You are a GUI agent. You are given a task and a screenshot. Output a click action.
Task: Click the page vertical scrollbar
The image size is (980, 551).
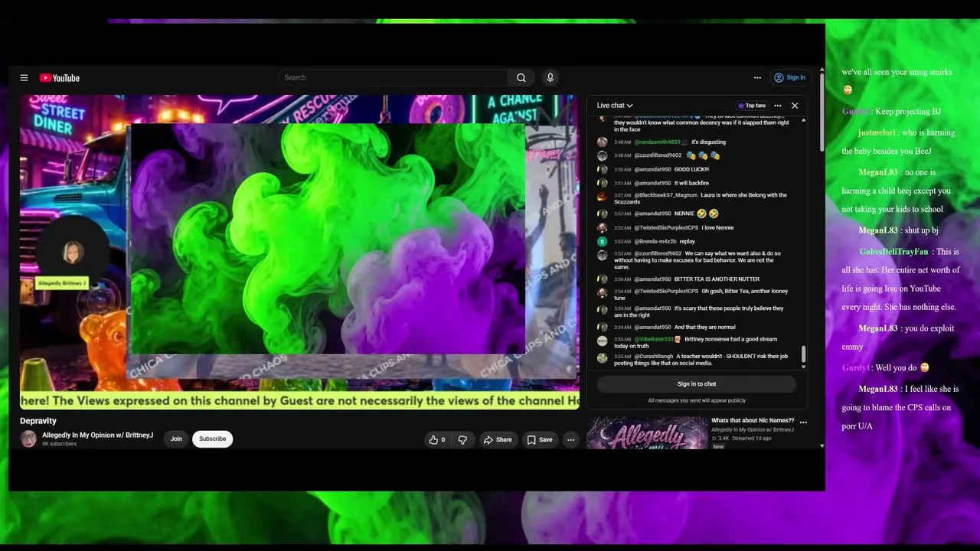pyautogui.click(x=822, y=111)
